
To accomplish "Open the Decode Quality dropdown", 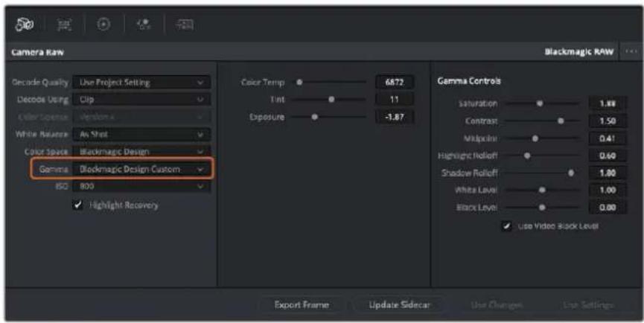I will tap(141, 83).
